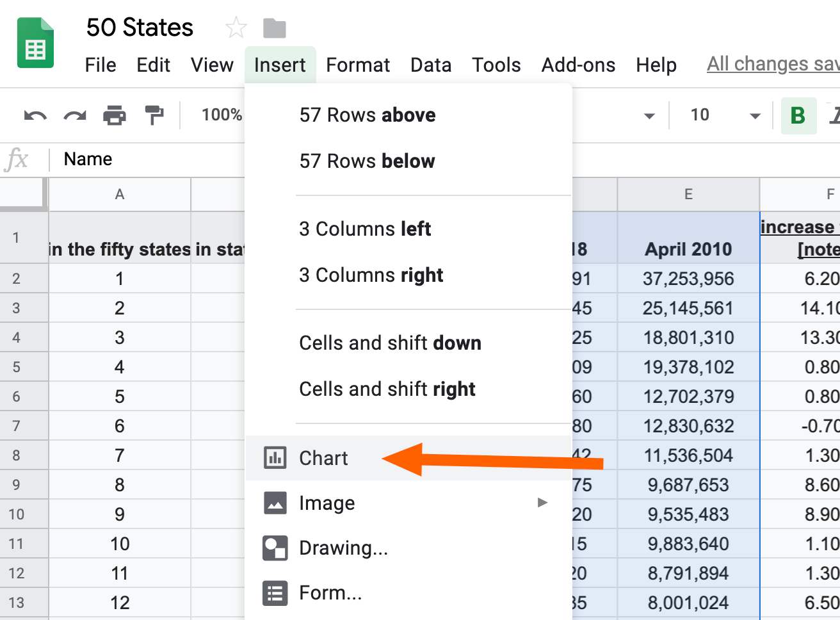Open the Google Sheets home icon

click(35, 43)
